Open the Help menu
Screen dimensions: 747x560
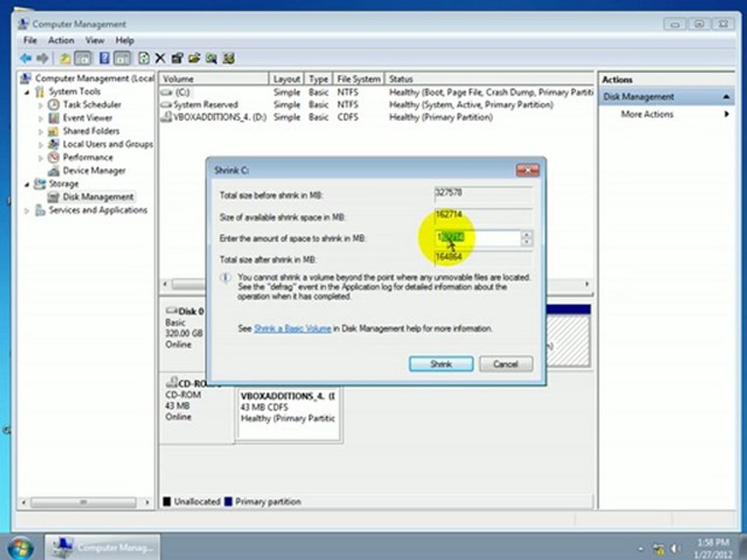point(124,40)
